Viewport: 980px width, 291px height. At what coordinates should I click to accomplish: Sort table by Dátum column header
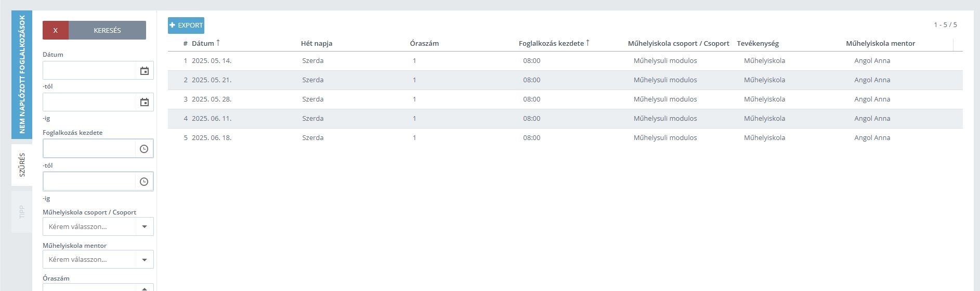(x=203, y=43)
